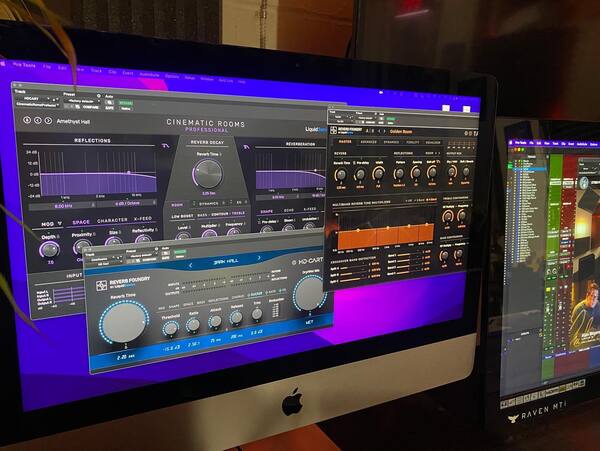Open Cinematic Rooms preset browser circle icon
The image size is (600, 451).
(27, 120)
